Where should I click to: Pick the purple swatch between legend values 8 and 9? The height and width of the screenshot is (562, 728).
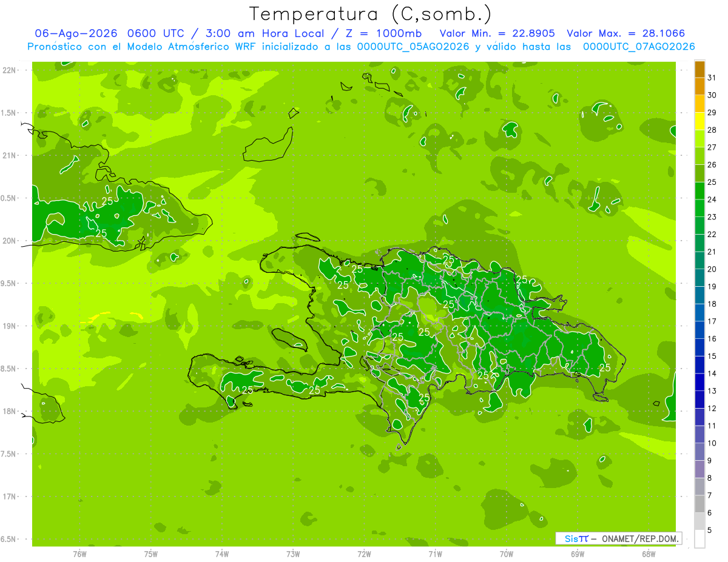tap(699, 469)
